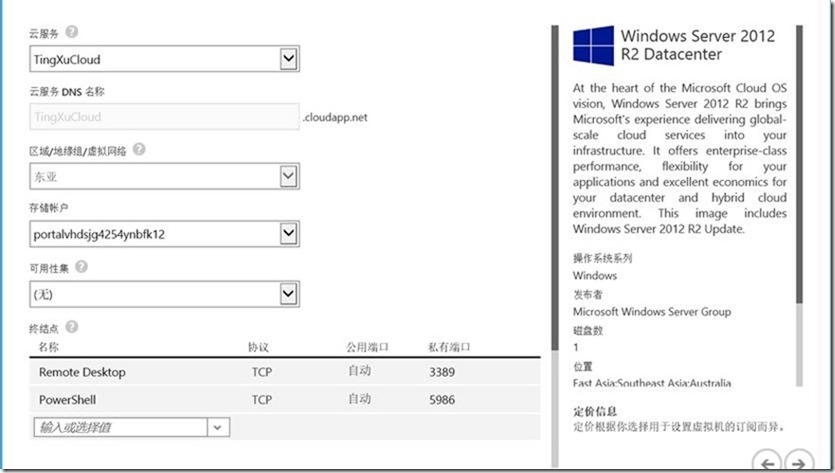The image size is (835, 473).
Task: Click the help icon next to 云服务
Action: tap(71, 32)
